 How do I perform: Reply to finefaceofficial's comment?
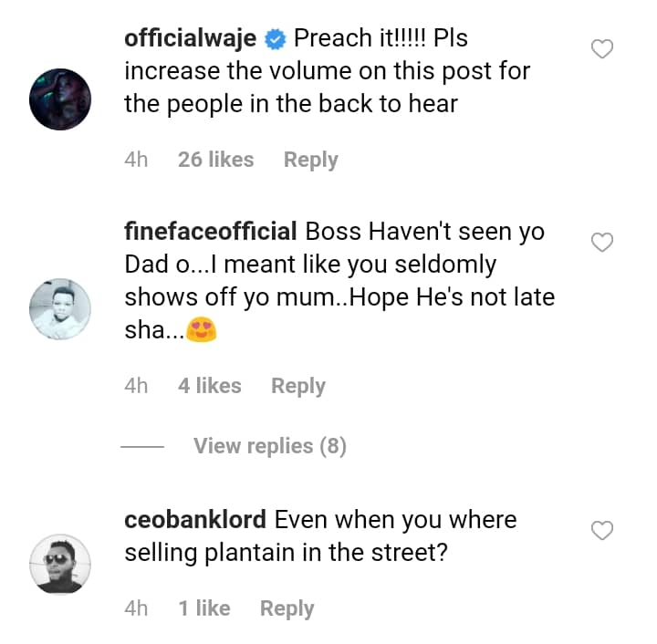298,386
